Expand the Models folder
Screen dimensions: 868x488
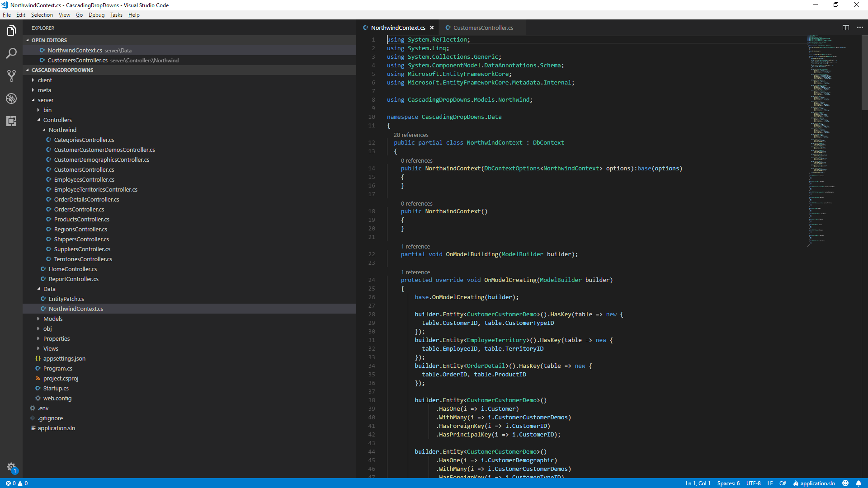coord(38,319)
